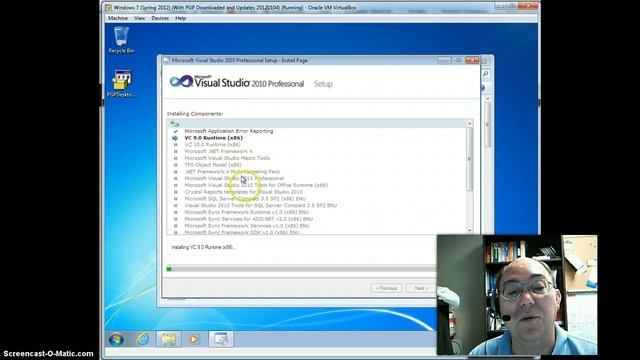
Task: Open the Devices menu in VirtualBox
Action: 160,18
